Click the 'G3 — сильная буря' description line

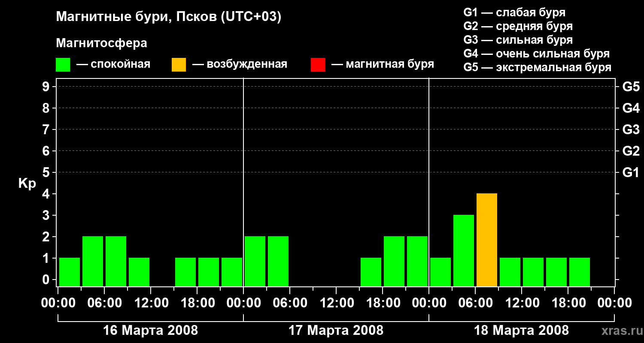click(518, 40)
